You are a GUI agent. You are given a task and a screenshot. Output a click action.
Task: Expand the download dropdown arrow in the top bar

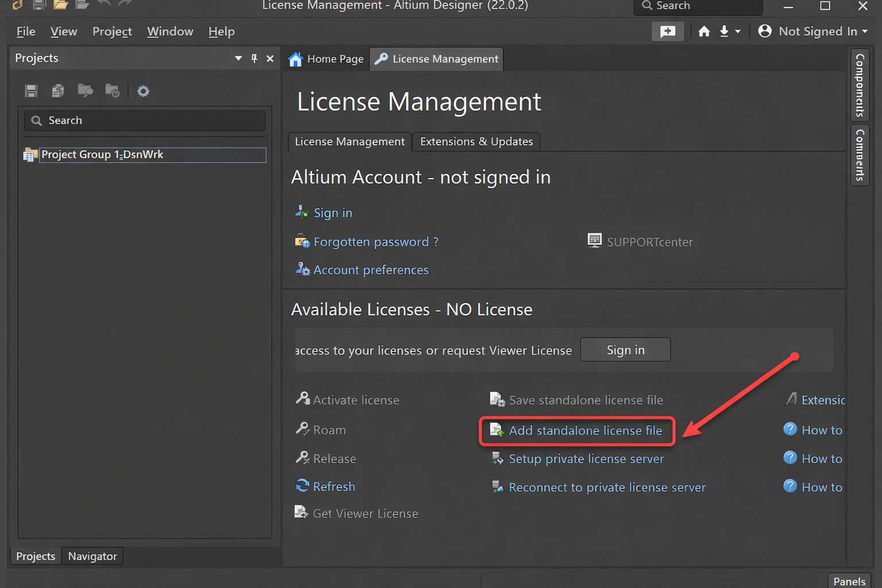pyautogui.click(x=738, y=32)
